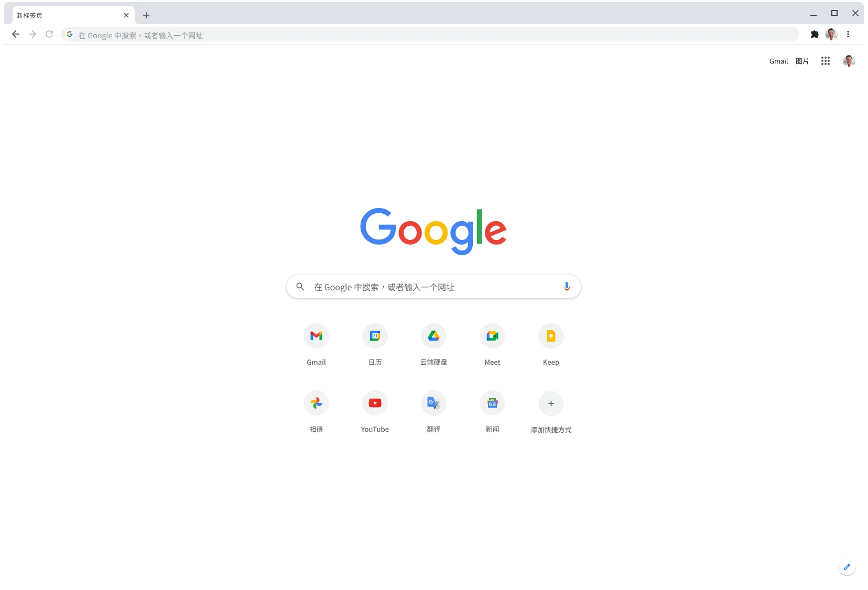Image resolution: width=868 pixels, height=590 pixels.
Task: Launch the Meet shortcut
Action: tap(492, 336)
